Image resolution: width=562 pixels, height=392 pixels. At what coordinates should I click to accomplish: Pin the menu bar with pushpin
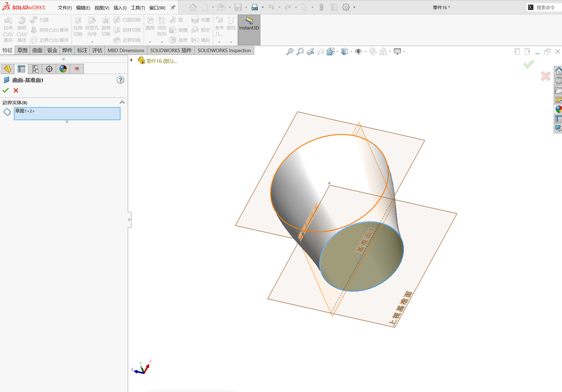[x=173, y=7]
